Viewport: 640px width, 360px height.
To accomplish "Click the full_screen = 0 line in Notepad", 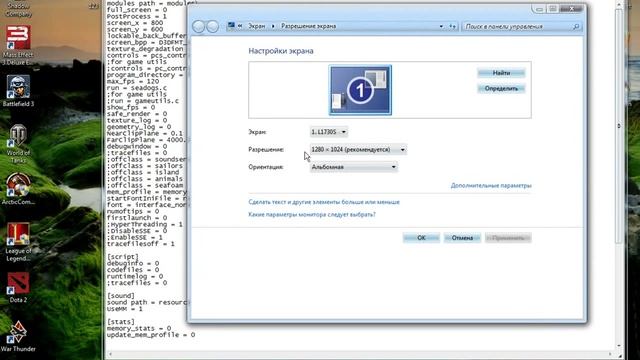I will point(137,10).
